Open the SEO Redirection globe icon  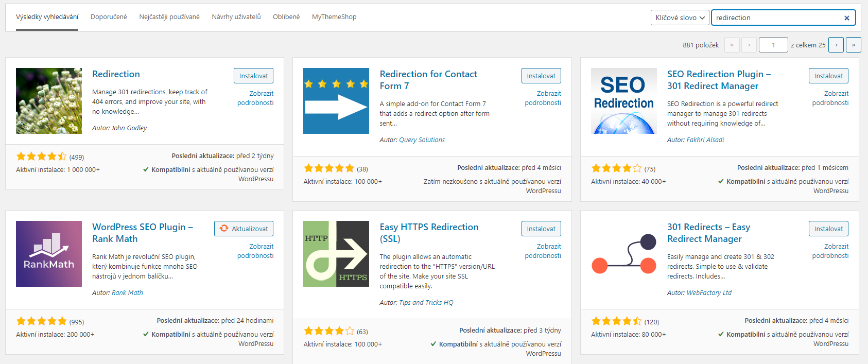tap(624, 101)
